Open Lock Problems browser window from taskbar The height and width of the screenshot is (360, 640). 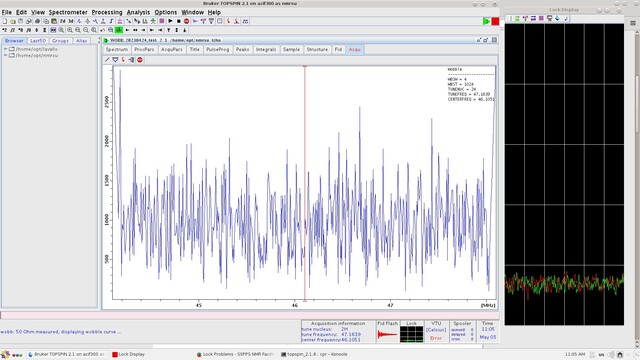click(235, 354)
